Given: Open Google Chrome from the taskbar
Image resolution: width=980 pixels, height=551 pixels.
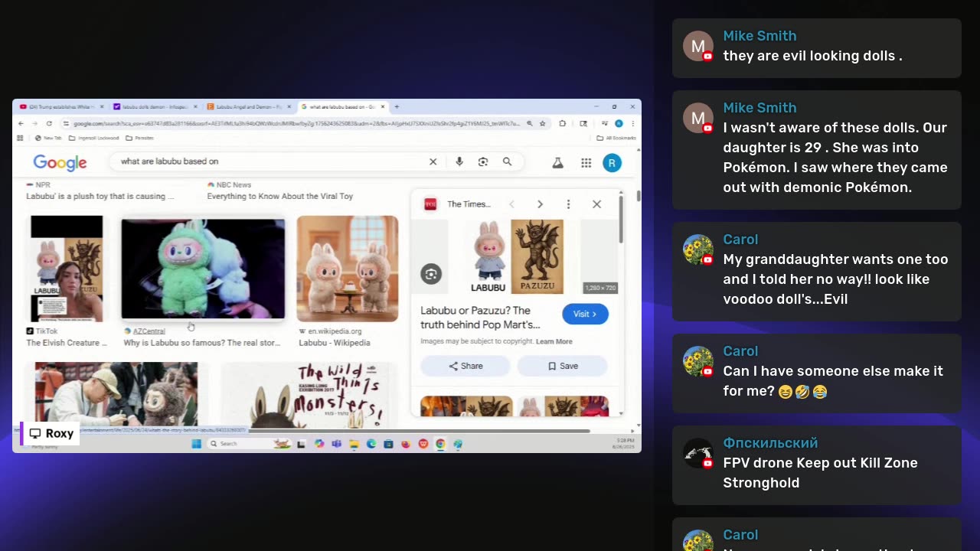Looking at the screenshot, I should pyautogui.click(x=440, y=444).
